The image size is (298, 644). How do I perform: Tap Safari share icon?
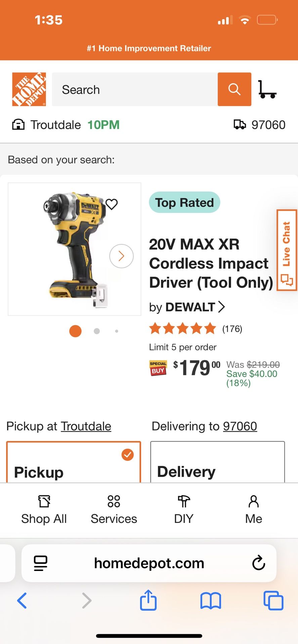pos(148,600)
